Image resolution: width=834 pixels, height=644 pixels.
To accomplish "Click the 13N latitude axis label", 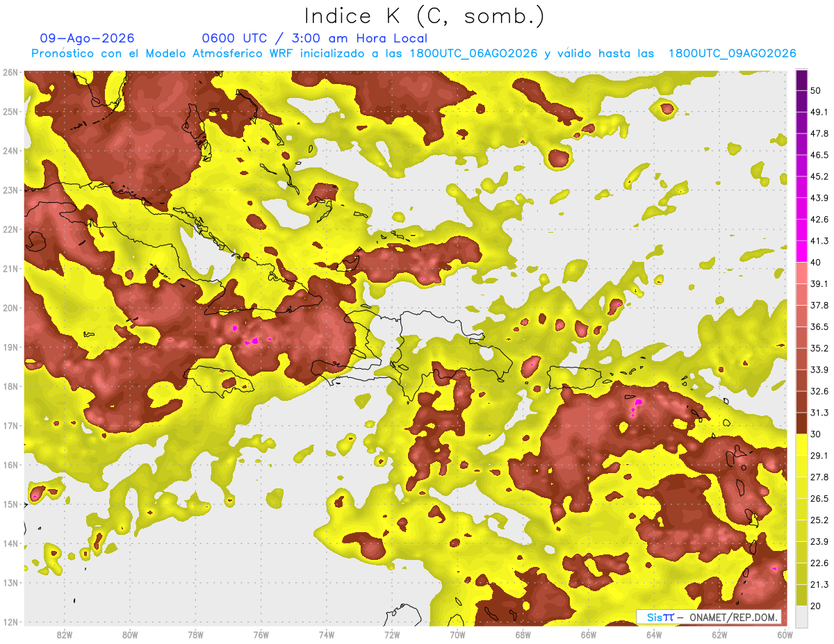I will pyautogui.click(x=10, y=583).
